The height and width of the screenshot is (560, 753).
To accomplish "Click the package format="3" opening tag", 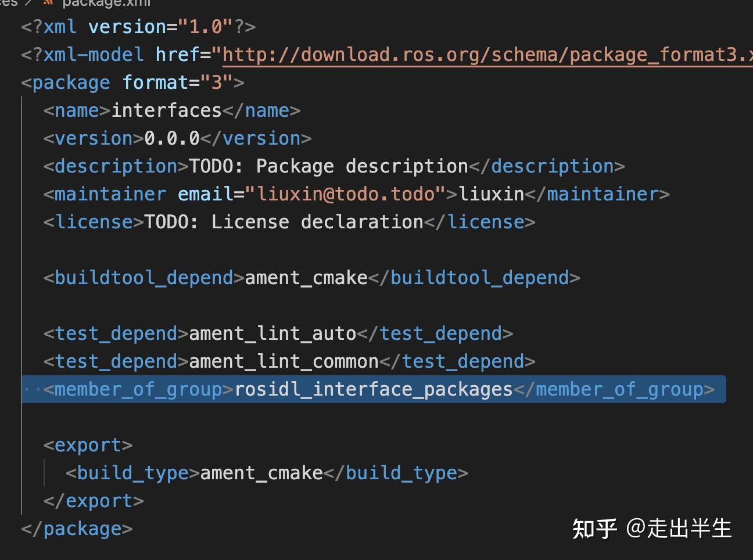I will (x=132, y=82).
